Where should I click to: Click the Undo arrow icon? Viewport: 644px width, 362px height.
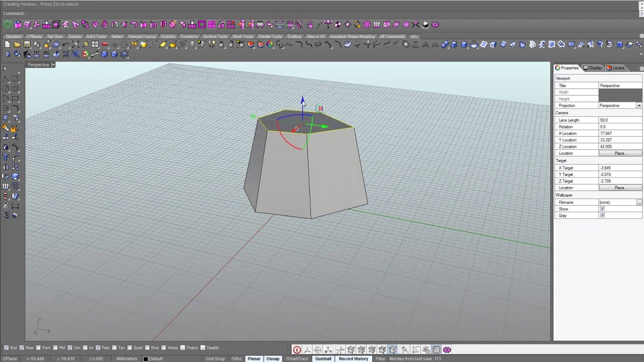(x=66, y=44)
